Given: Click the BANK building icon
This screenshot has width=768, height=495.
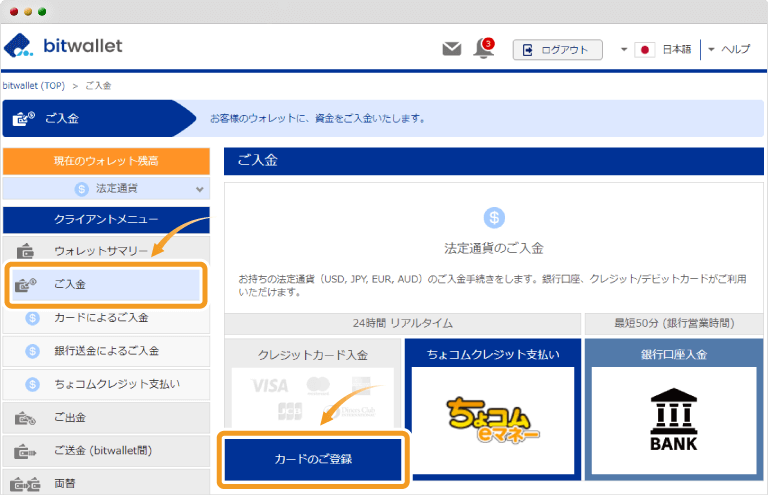Looking at the screenshot, I should pos(674,419).
